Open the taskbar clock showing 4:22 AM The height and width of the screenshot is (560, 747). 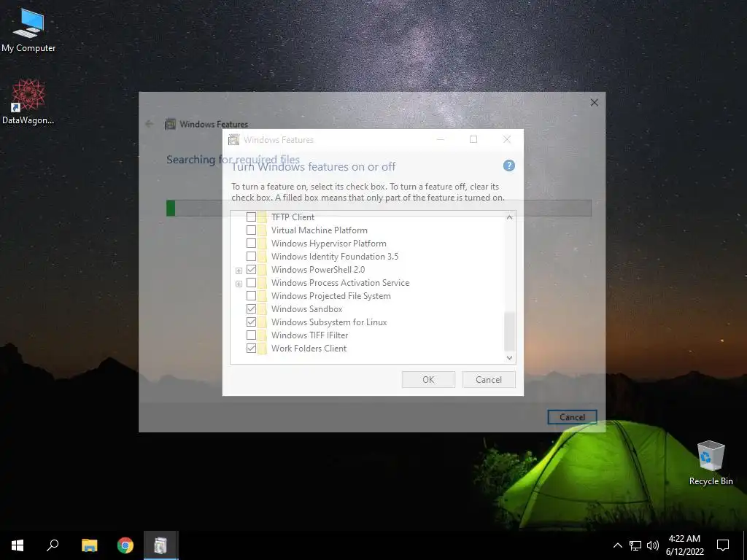(x=684, y=545)
